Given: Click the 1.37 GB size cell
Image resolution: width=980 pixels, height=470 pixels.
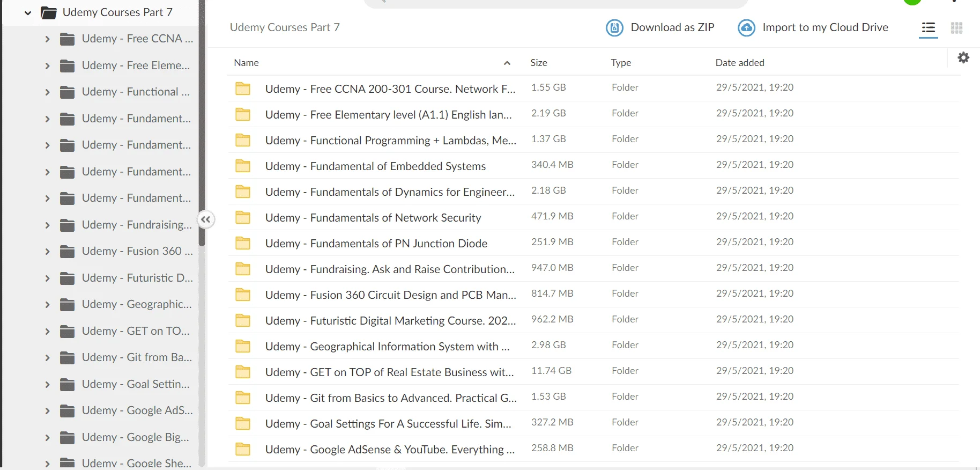Looking at the screenshot, I should point(548,139).
